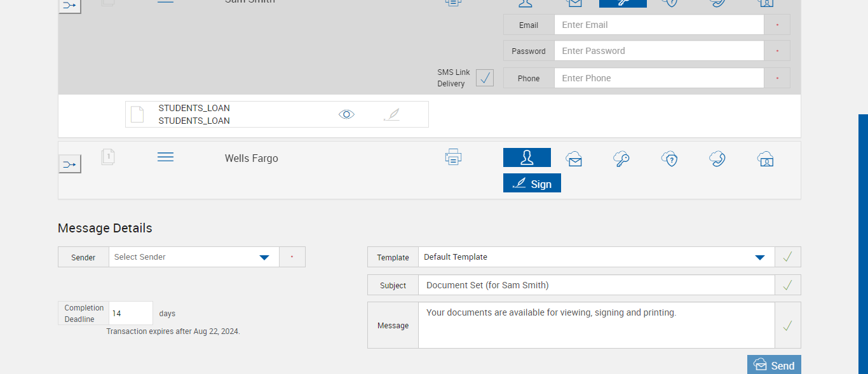The image size is (868, 374).
Task: Toggle the in-person signer option for Wells Fargo
Action: click(527, 157)
